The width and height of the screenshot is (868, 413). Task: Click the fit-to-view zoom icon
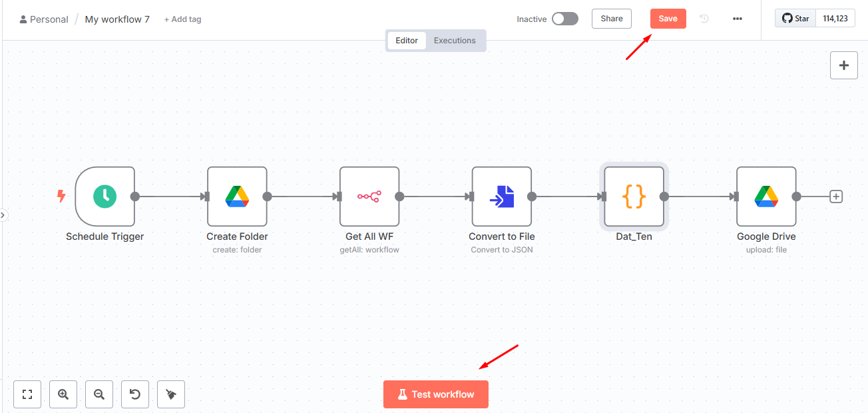pos(27,394)
